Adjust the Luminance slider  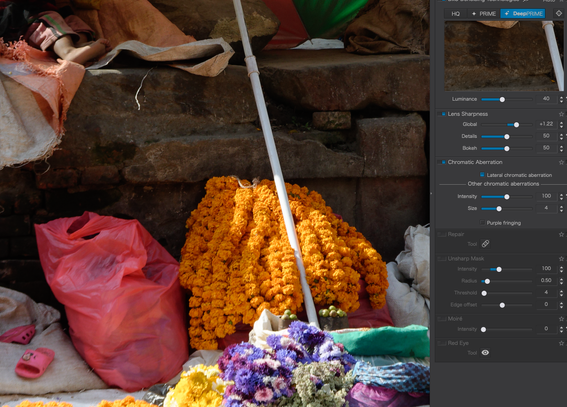coord(502,99)
